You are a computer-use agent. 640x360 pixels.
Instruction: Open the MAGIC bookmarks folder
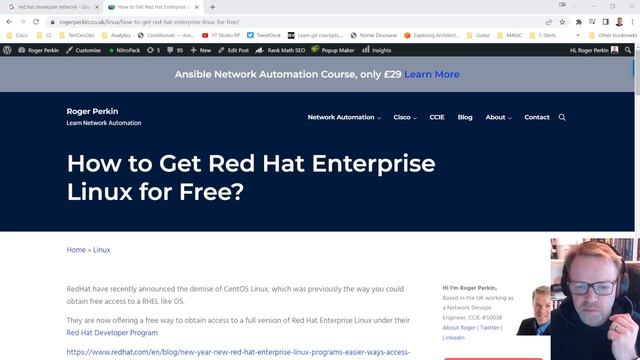(x=509, y=36)
